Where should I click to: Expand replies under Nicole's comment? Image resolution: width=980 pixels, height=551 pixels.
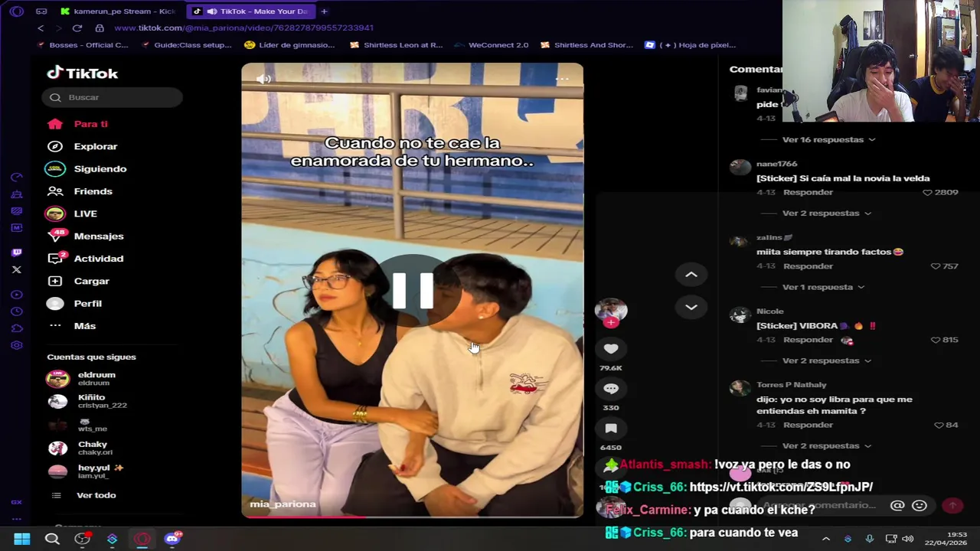click(826, 360)
